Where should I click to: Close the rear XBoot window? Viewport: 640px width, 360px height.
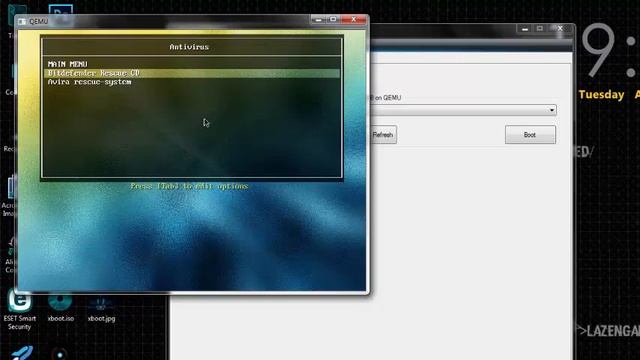click(x=560, y=29)
